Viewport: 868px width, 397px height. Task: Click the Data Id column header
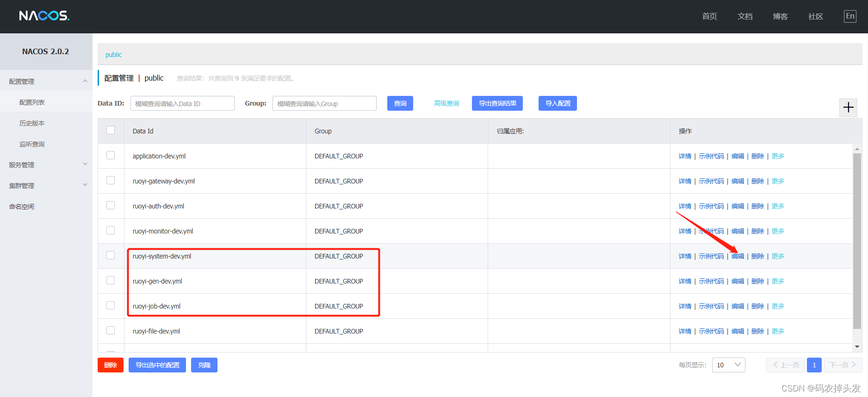(x=215, y=131)
